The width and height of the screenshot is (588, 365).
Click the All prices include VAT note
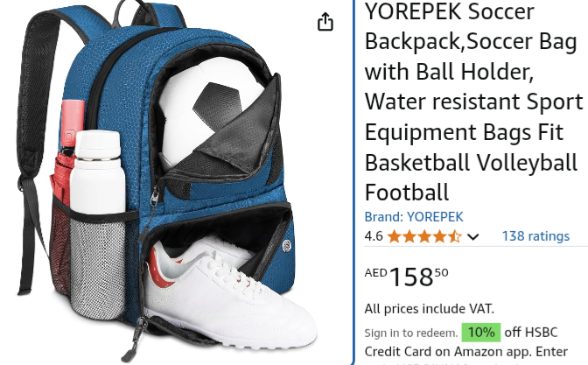pyautogui.click(x=430, y=309)
